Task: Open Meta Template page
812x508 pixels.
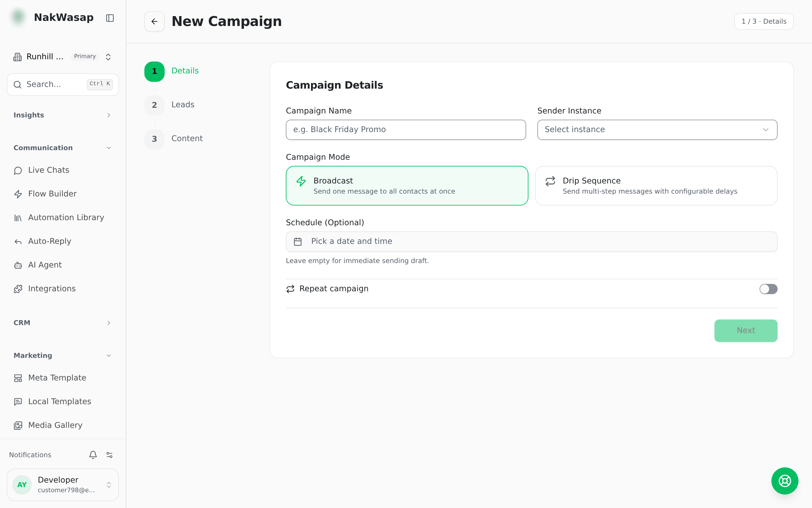Action: click(62, 378)
